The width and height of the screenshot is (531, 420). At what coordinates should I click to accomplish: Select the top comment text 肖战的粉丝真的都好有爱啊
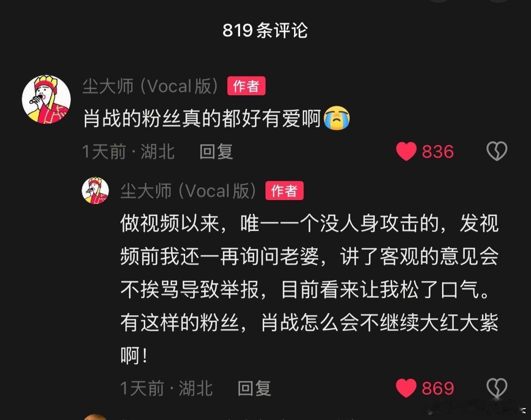(x=202, y=118)
